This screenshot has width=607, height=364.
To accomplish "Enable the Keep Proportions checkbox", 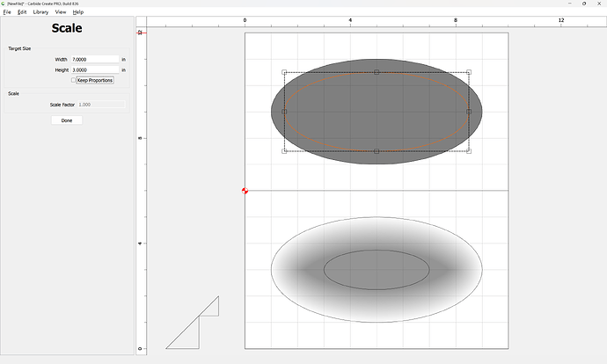I will pos(74,80).
